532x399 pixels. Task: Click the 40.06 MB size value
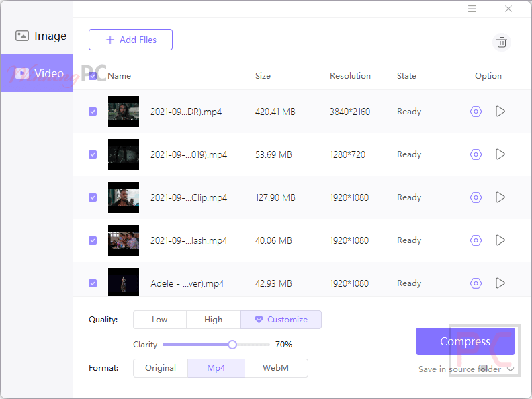[x=273, y=240]
